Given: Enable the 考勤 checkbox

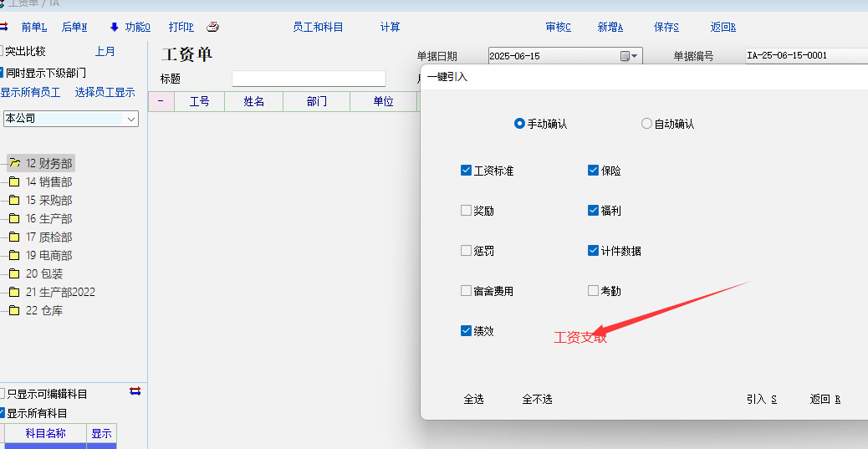Looking at the screenshot, I should click(594, 291).
